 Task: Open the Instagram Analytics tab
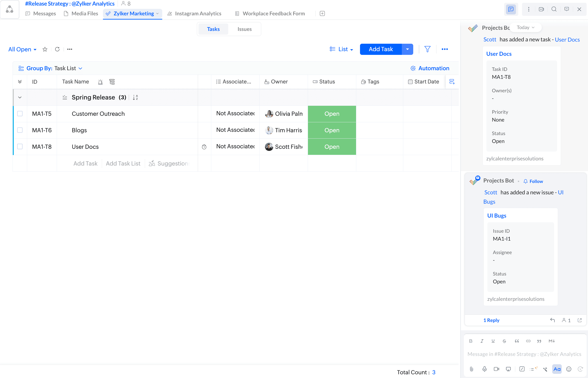[194, 13]
